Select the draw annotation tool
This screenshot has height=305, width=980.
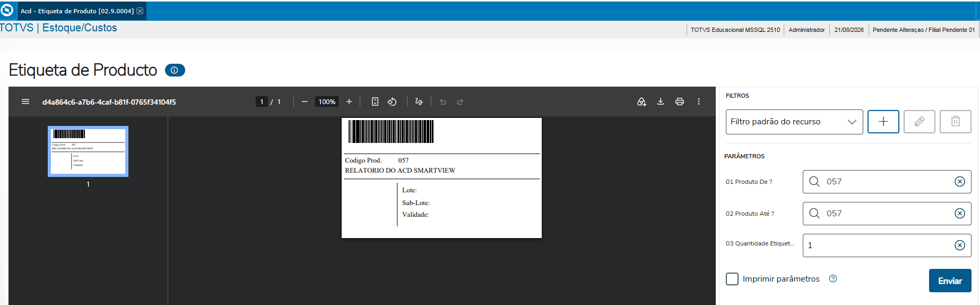click(x=419, y=101)
